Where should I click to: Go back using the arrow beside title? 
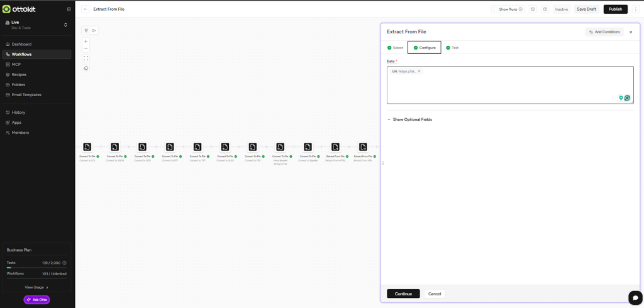pos(86,9)
